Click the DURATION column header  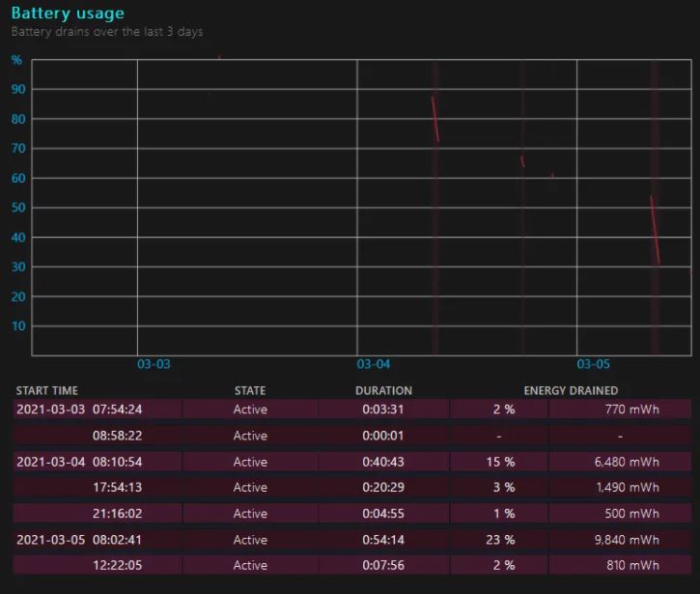coord(383,391)
